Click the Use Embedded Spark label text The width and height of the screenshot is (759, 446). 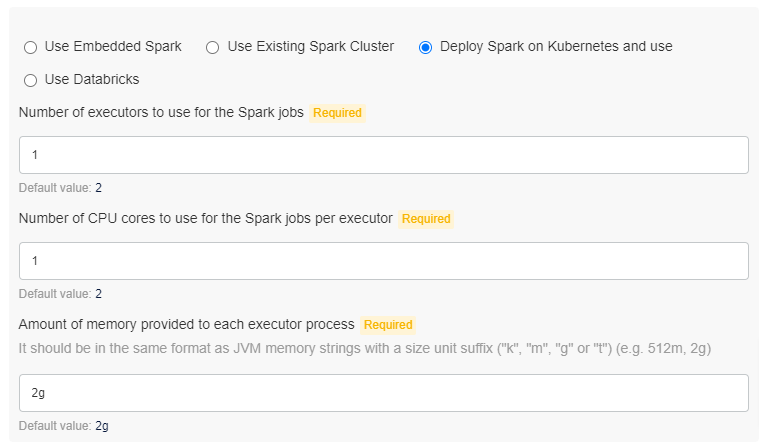(x=113, y=46)
